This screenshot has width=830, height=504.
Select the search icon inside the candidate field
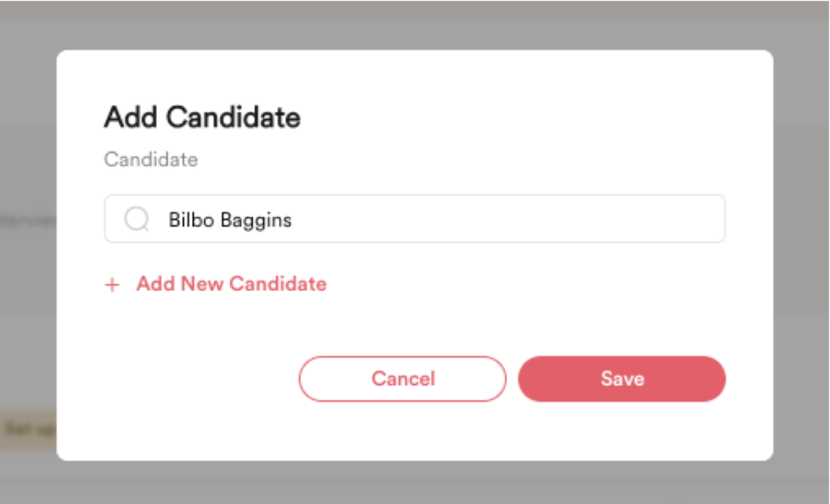pos(137,217)
